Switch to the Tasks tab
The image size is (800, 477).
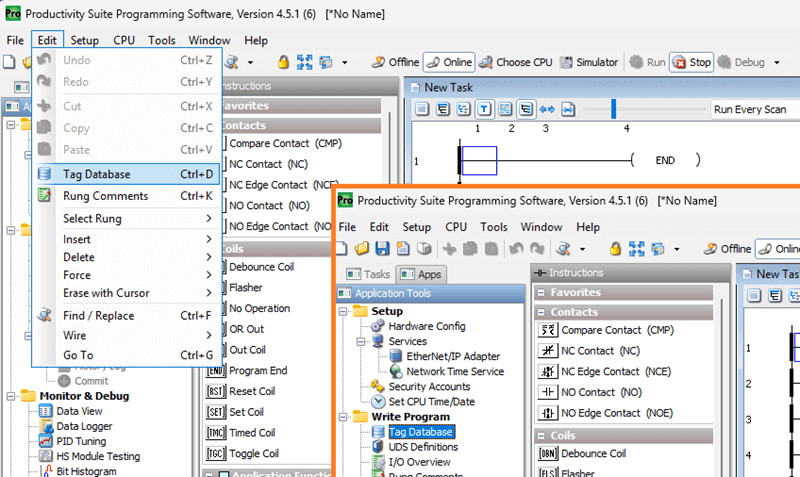[368, 274]
